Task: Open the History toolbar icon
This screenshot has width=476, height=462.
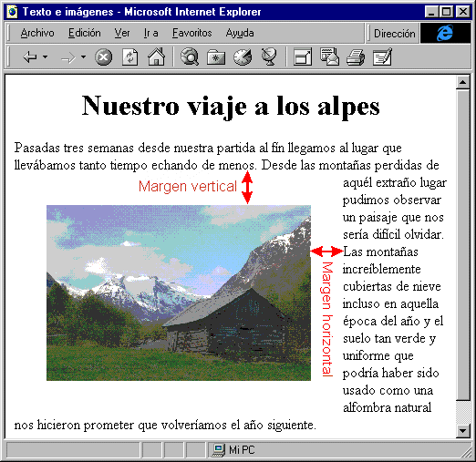Action: [243, 57]
